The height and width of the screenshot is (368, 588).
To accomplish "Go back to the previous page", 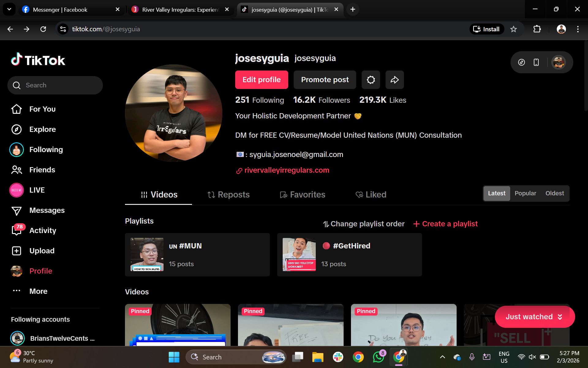I will click(x=10, y=29).
